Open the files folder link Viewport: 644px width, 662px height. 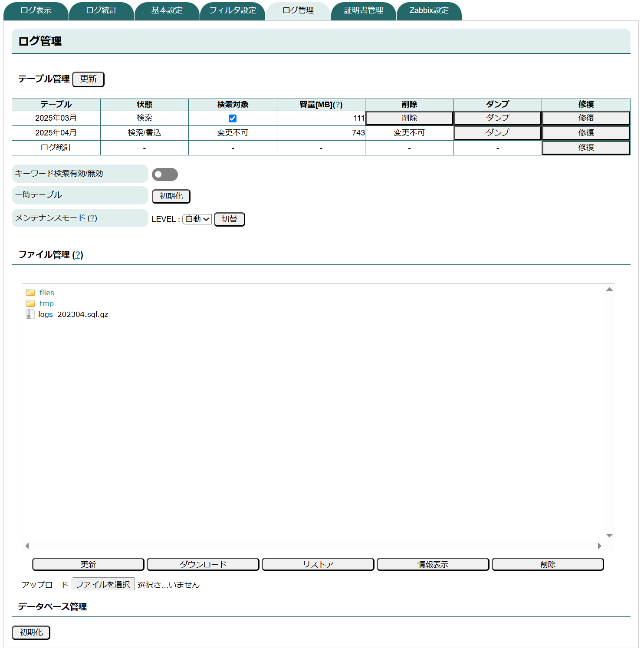(x=47, y=293)
